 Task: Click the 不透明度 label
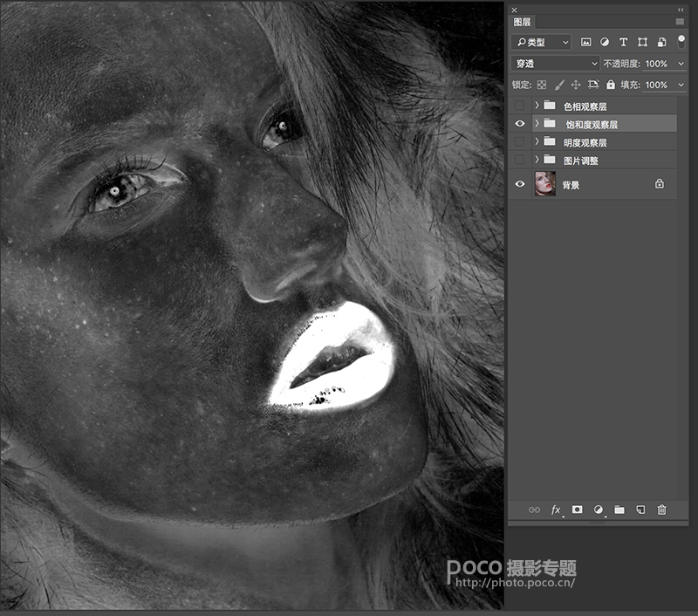click(622, 64)
